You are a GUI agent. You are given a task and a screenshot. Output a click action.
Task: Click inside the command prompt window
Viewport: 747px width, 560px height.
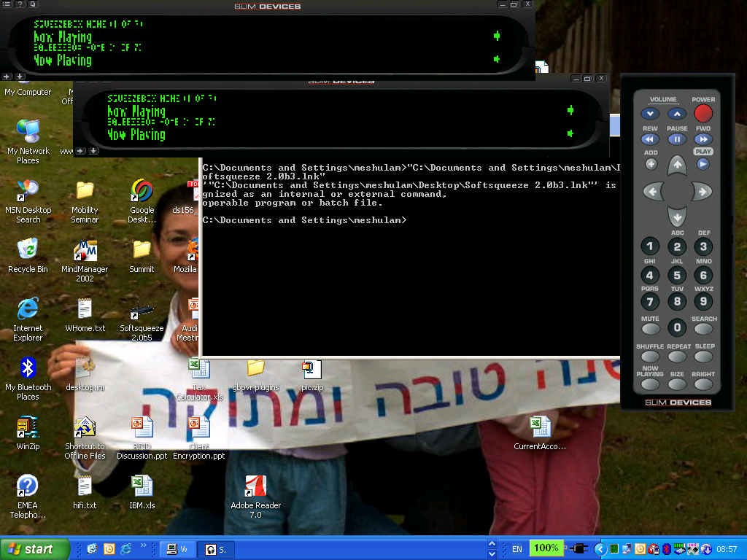tap(409, 292)
